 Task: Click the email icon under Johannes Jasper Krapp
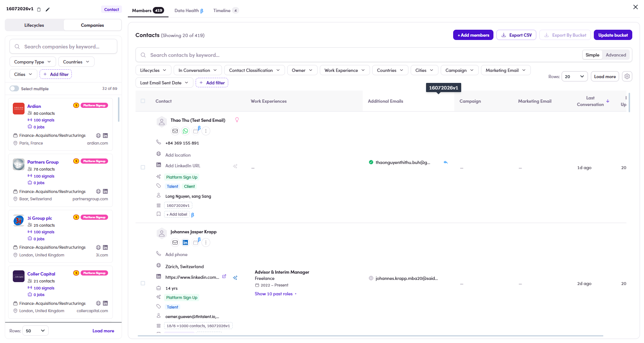click(x=175, y=242)
